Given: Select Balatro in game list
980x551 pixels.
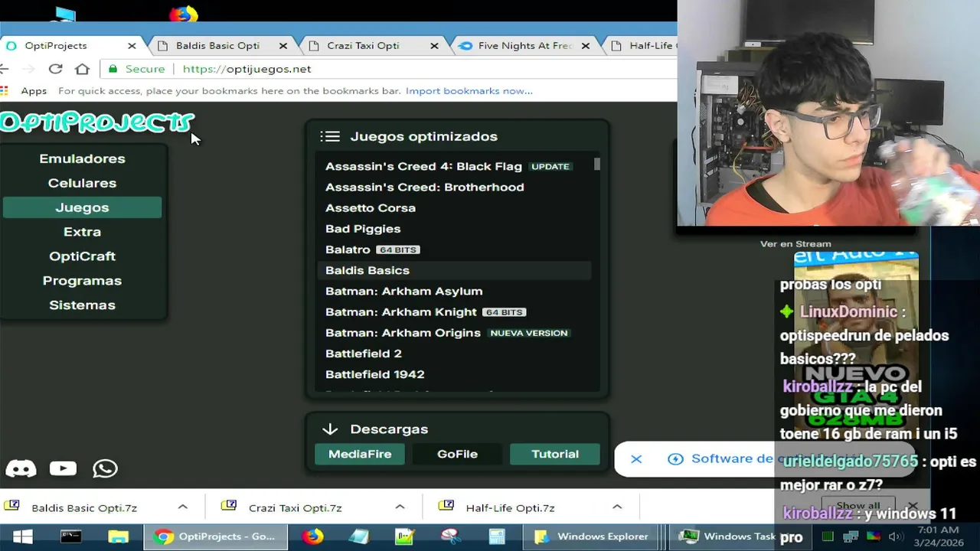Looking at the screenshot, I should tap(454, 249).
